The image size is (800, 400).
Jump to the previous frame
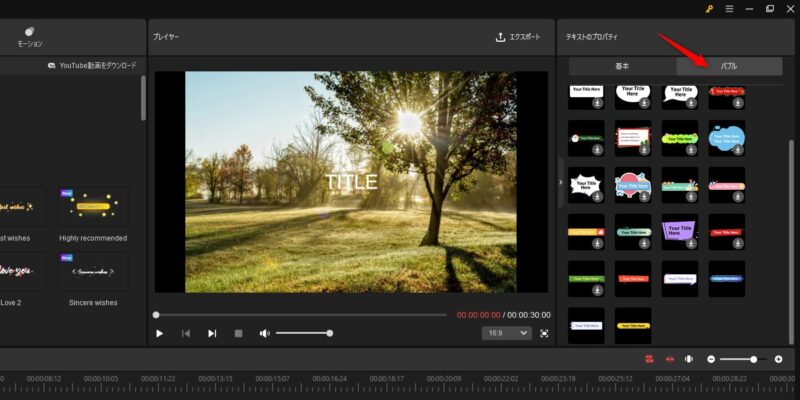[186, 333]
